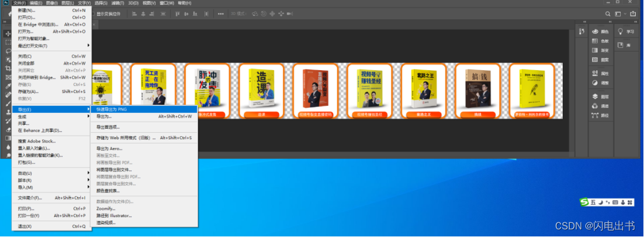Click the align left edges icon

click(x=134, y=13)
